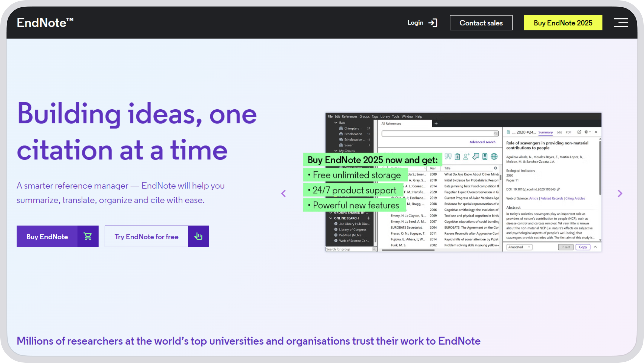Image resolution: width=644 pixels, height=363 pixels.
Task: Switch to the PDF tab
Action: [x=568, y=132]
